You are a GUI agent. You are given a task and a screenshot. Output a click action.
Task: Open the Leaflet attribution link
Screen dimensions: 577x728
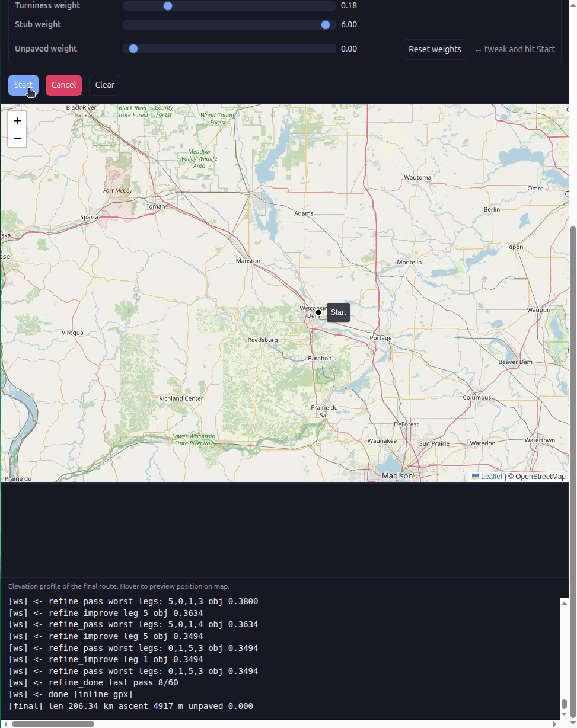(492, 477)
